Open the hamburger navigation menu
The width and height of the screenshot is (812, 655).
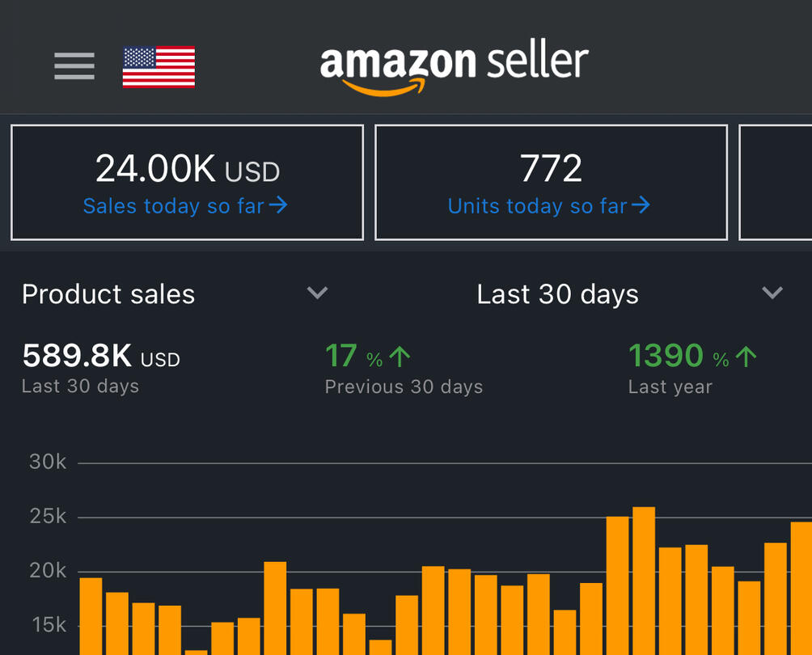point(74,65)
